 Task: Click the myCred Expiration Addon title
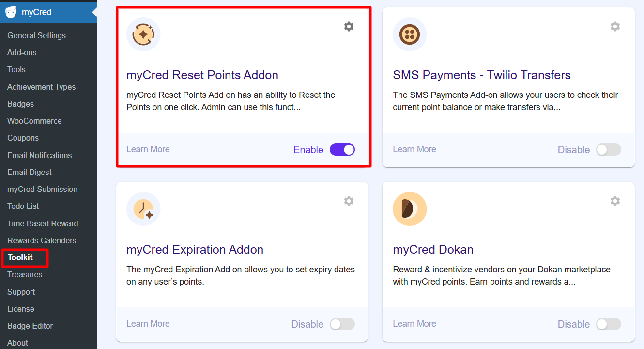(x=195, y=250)
